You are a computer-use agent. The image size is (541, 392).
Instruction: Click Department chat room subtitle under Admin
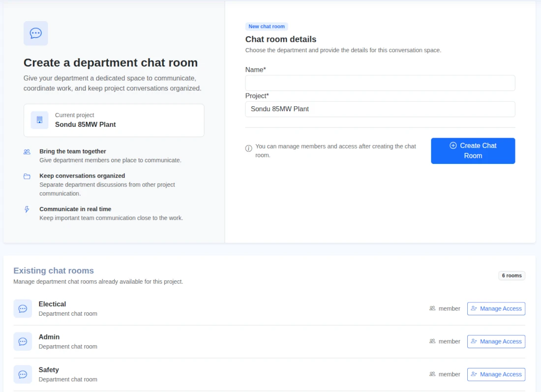(x=68, y=346)
